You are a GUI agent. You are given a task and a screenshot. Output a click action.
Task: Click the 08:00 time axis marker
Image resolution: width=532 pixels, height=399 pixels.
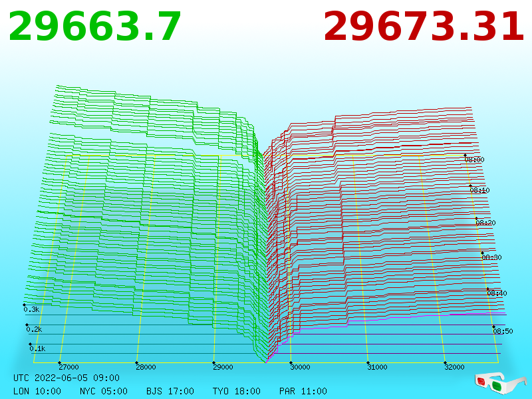[474, 160]
